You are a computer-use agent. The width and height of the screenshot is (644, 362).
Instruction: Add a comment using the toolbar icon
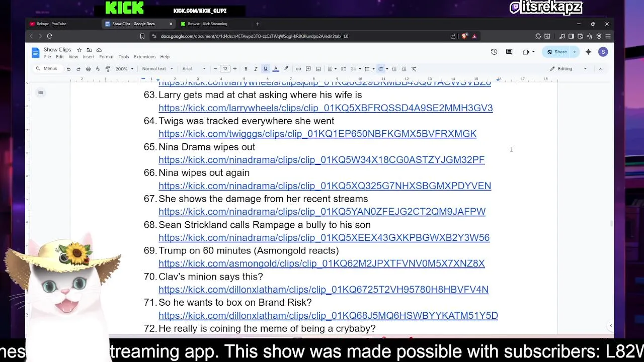tap(308, 69)
